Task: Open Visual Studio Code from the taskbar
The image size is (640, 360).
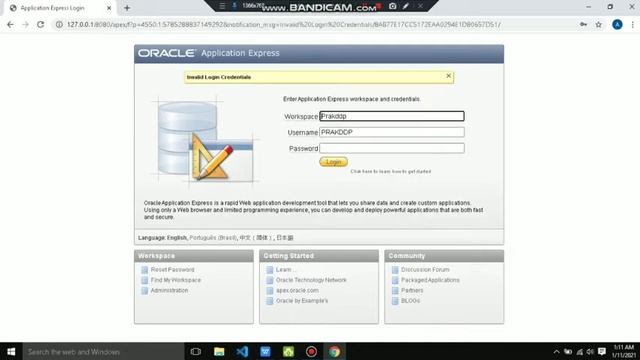Action: coord(242,351)
